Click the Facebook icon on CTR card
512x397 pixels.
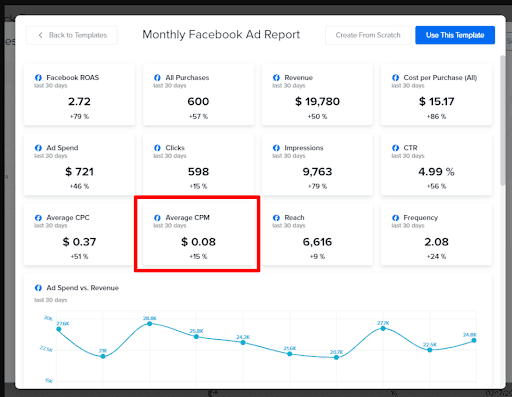tap(396, 148)
